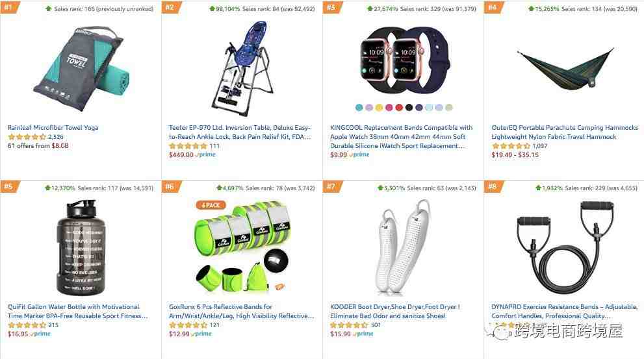
Task: Open DYNAPRO Exercise Resistance Bands link
Action: tap(565, 311)
